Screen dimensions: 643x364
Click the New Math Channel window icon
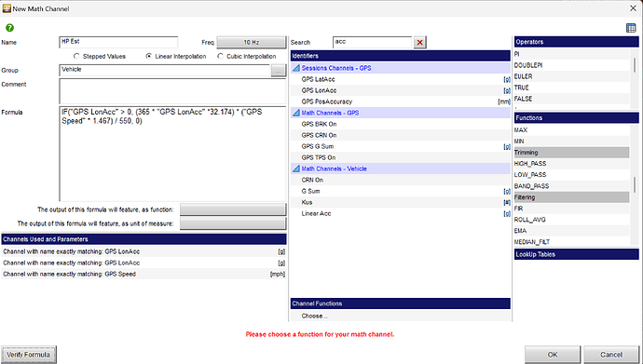coord(7,8)
